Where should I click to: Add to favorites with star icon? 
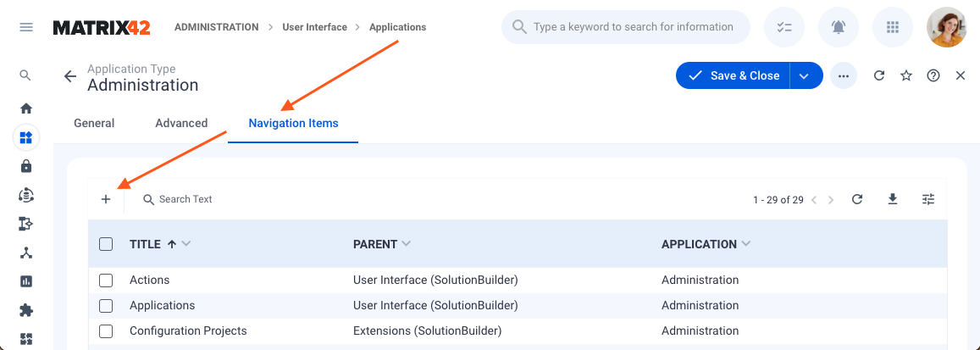[x=906, y=75]
